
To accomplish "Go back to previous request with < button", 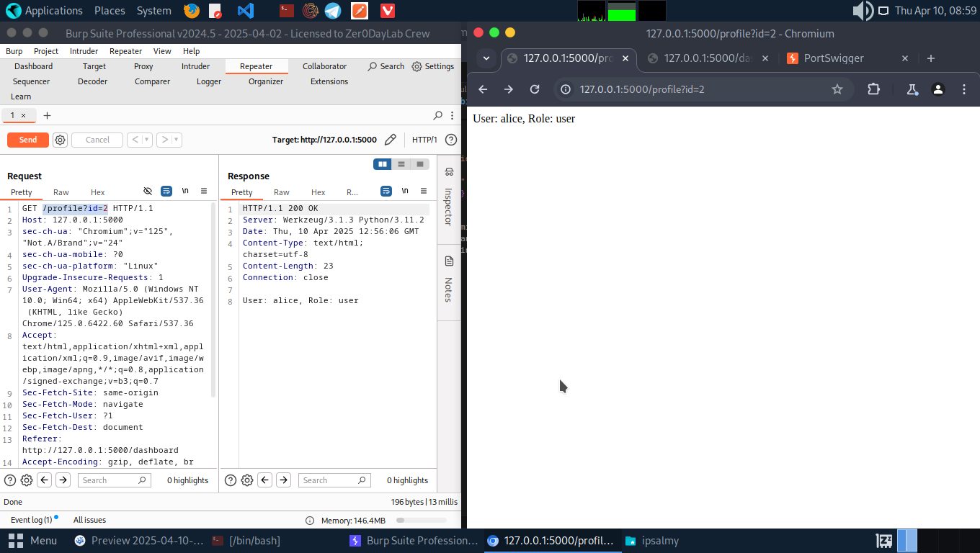I will (135, 140).
